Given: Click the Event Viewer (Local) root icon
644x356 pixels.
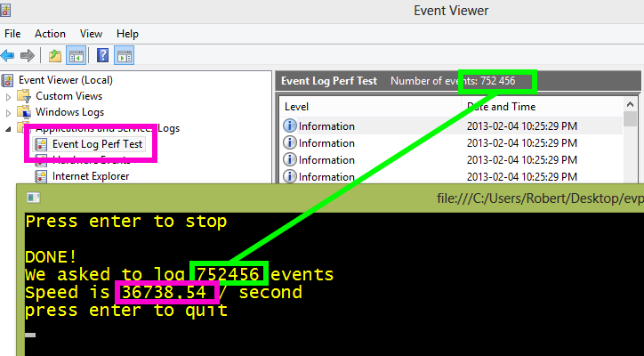Looking at the screenshot, I should 8,80.
